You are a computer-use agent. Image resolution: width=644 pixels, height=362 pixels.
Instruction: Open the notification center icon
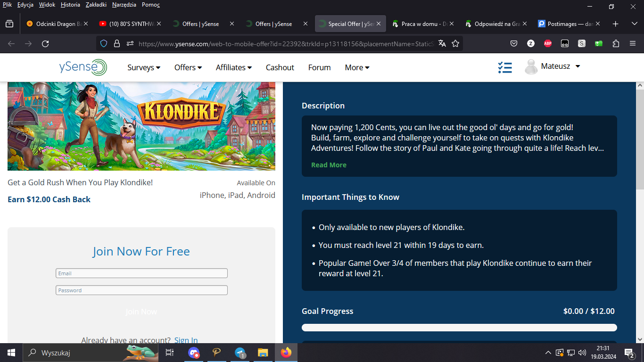pyautogui.click(x=629, y=353)
